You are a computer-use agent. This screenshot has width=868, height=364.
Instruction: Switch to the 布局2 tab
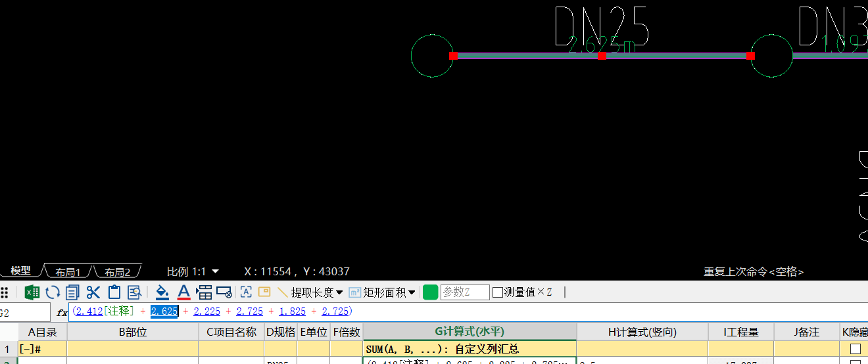117,272
